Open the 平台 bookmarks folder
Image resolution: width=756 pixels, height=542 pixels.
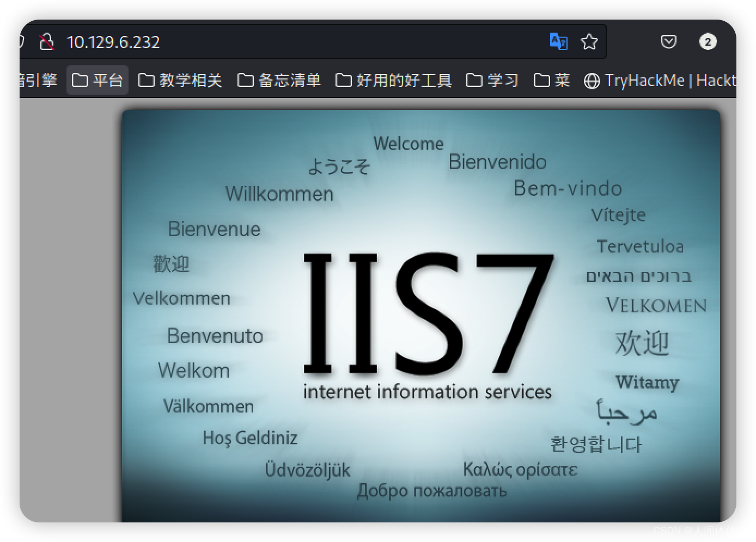[x=97, y=81]
